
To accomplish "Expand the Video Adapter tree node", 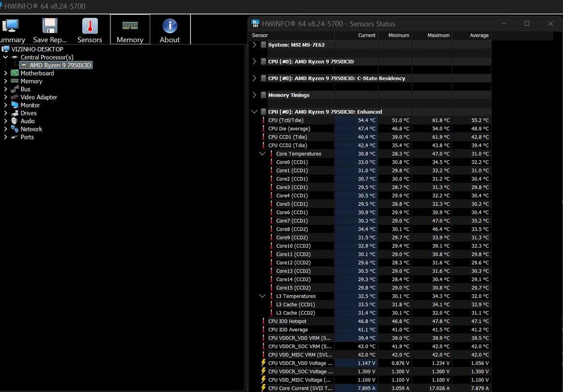I will (x=6, y=97).
